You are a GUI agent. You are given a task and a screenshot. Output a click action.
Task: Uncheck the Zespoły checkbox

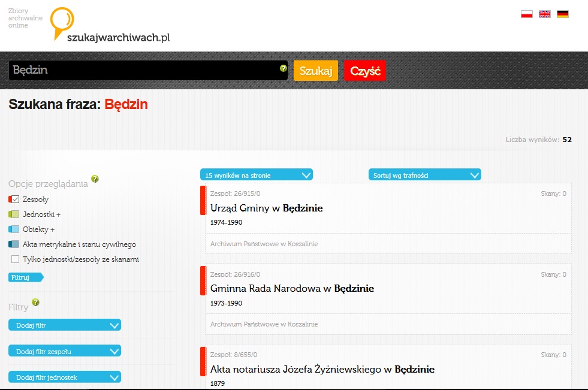tap(16, 199)
